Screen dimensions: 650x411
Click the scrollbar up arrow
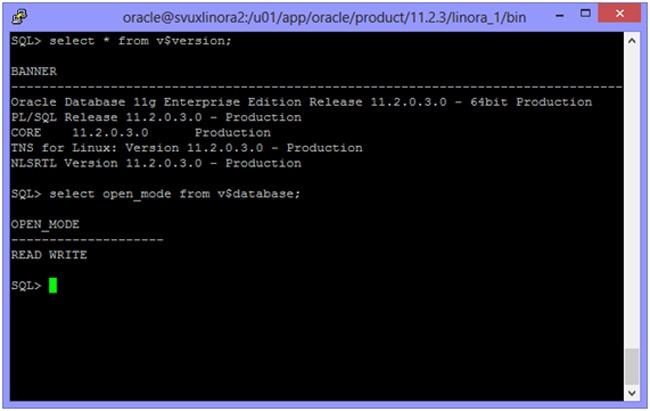(x=630, y=42)
